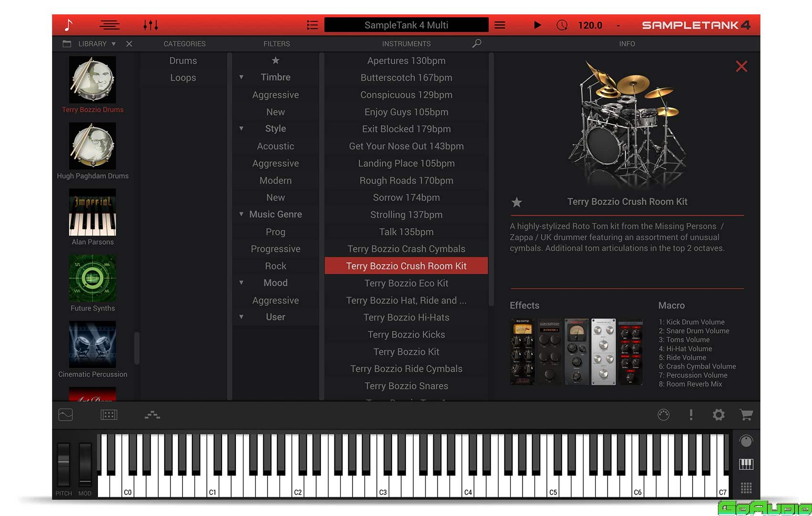Image resolution: width=812 pixels, height=516 pixels.
Task: Filter by Rock music genre
Action: click(x=276, y=266)
